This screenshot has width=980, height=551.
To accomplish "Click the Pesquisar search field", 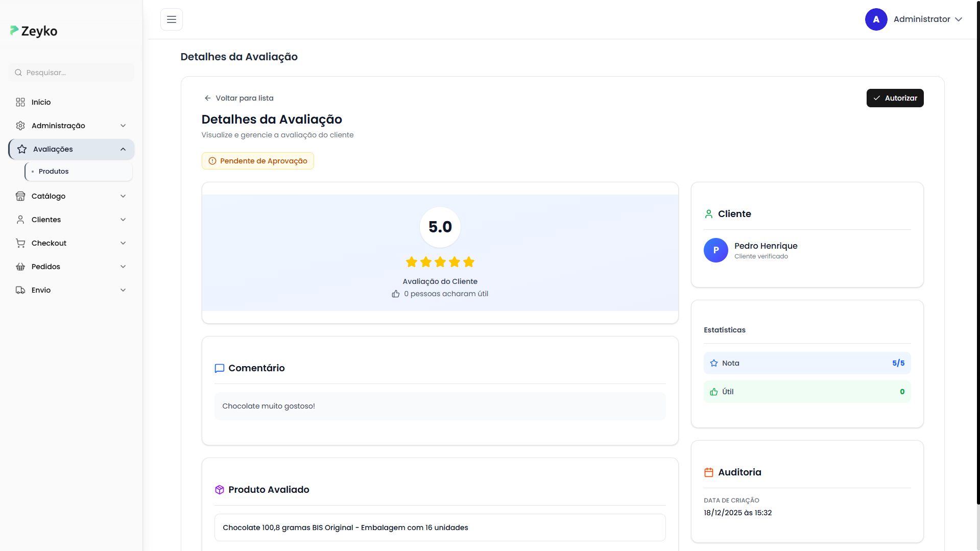I will [x=71, y=73].
